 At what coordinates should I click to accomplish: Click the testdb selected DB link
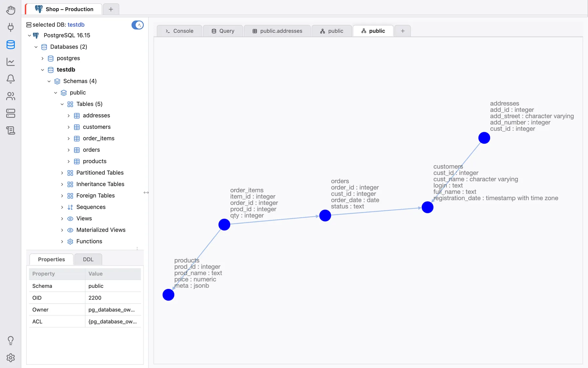coord(76,25)
